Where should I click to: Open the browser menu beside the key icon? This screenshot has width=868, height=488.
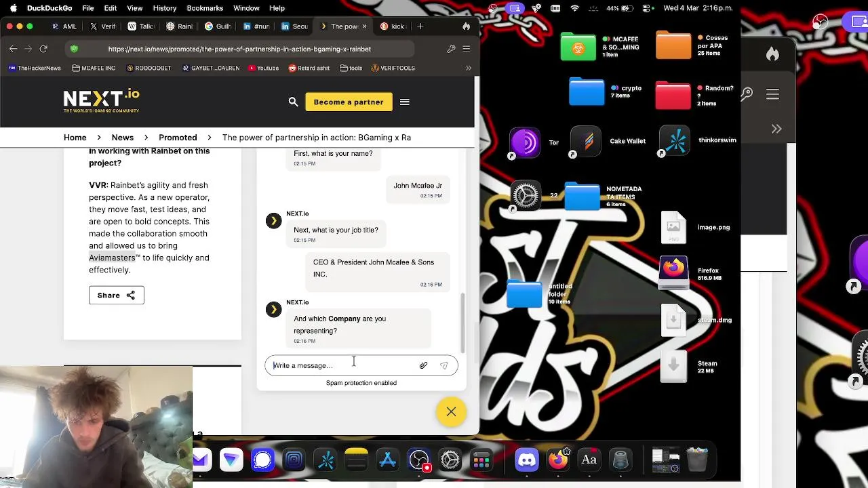tap(467, 49)
